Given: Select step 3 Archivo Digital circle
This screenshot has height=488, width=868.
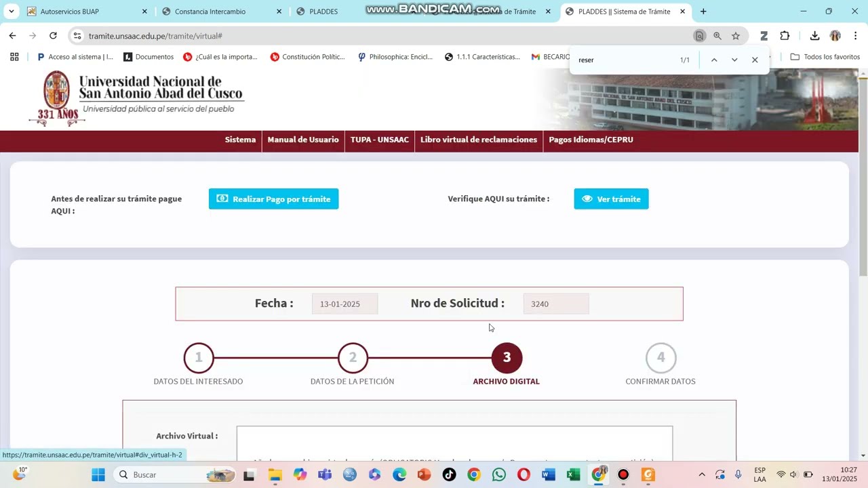Looking at the screenshot, I should click(x=507, y=357).
